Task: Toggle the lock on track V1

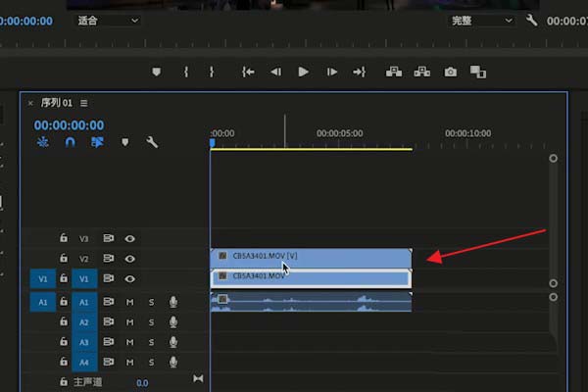Action: [64, 278]
